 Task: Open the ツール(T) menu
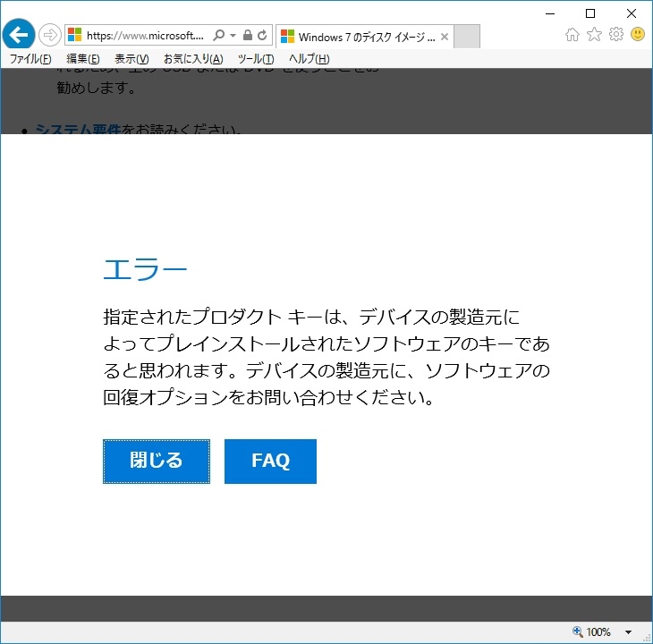click(256, 59)
